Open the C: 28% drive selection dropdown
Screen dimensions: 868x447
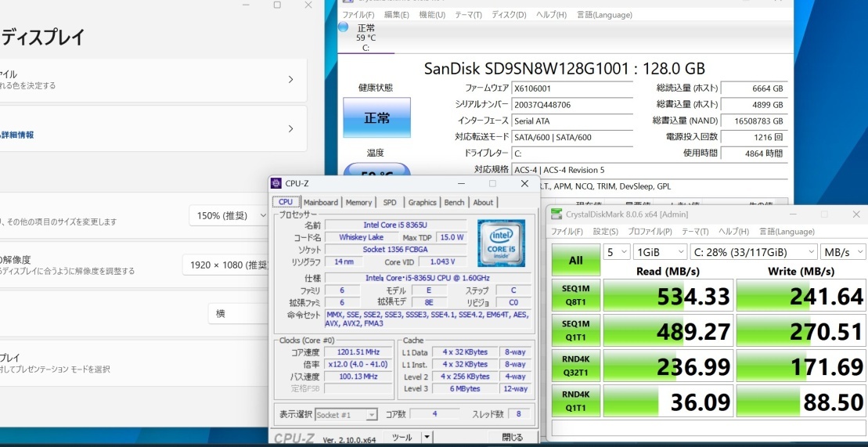752,252
